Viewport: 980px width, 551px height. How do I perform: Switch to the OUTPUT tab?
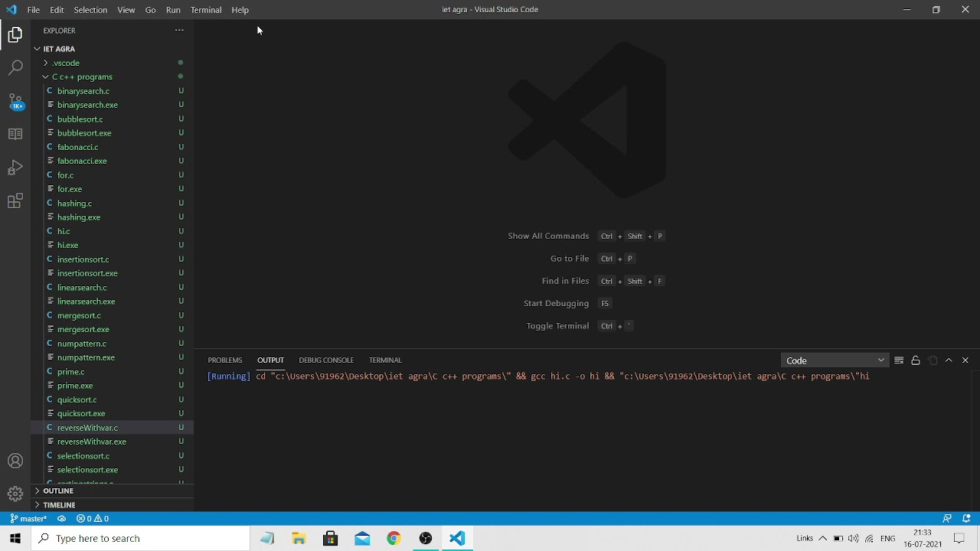270,360
